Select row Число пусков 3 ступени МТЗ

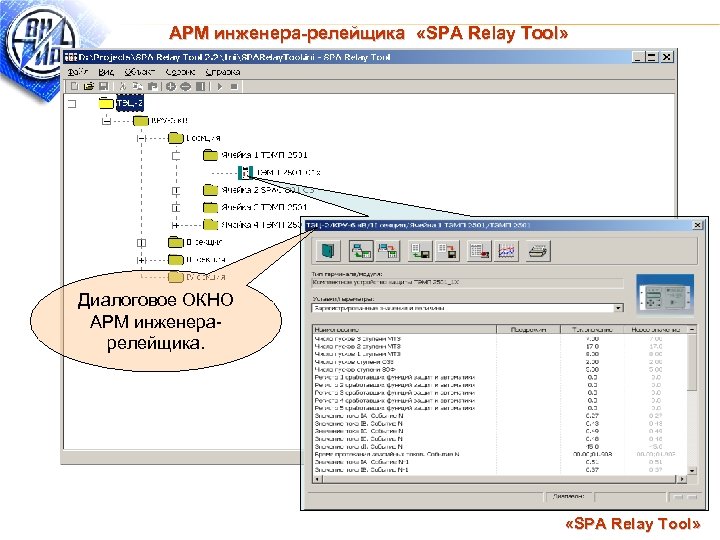pos(500,338)
